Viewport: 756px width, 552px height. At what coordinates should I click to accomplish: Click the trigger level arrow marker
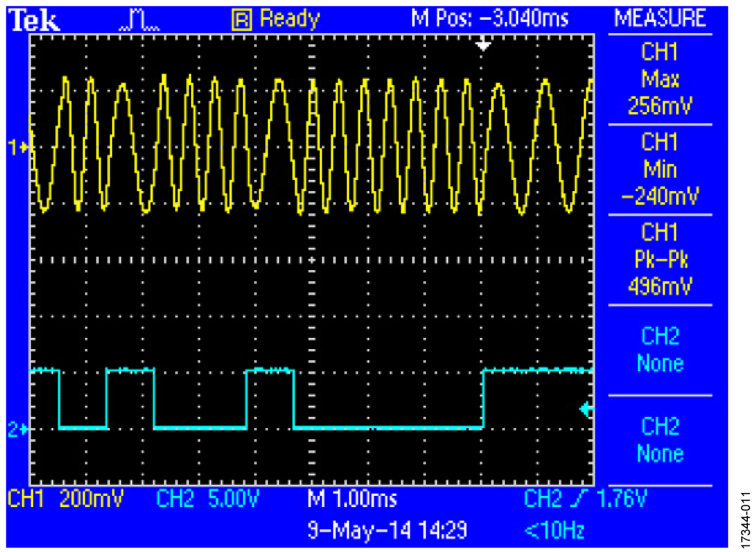(x=586, y=410)
